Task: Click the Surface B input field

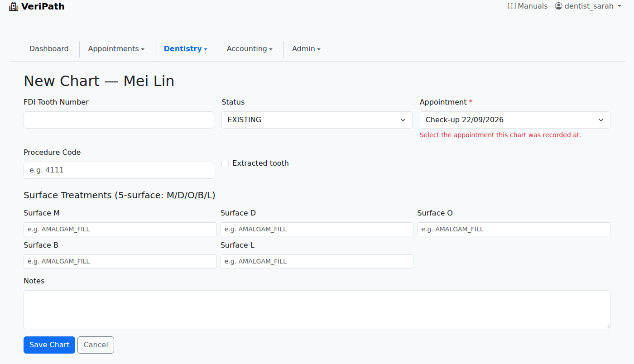Action: click(120, 261)
